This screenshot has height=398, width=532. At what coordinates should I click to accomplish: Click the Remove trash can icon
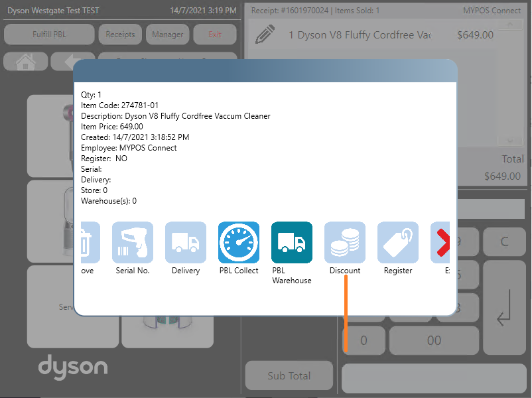pyautogui.click(x=90, y=242)
